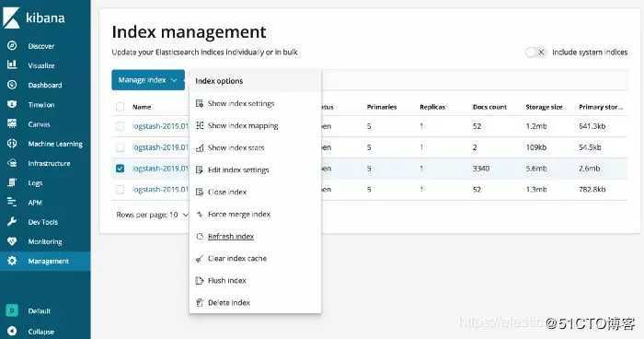Expand the Rows per page selector

coord(152,215)
